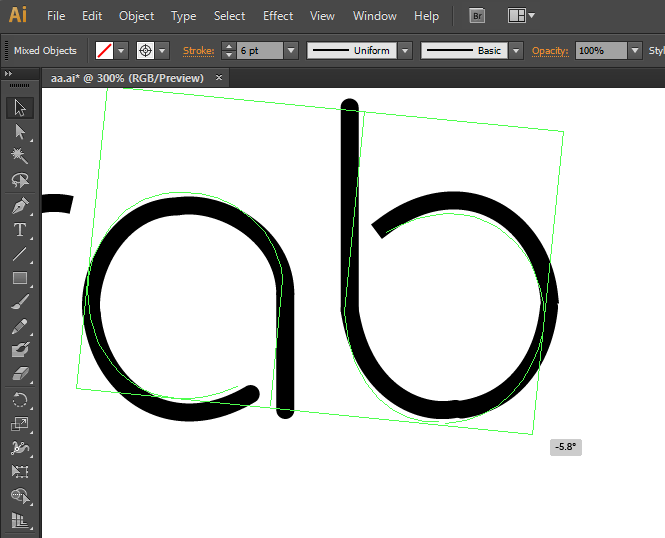Open the fill color dropdown arrow

coord(121,51)
